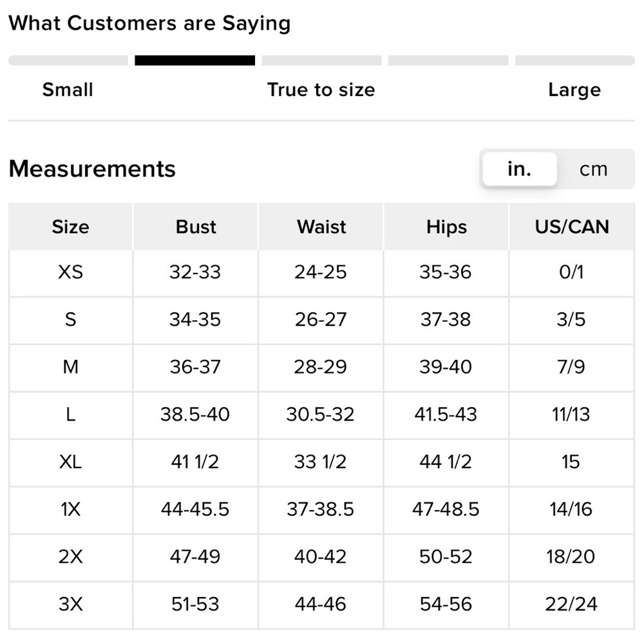The image size is (644, 644).
Task: Click the US/CAN column header
Action: pos(572,227)
